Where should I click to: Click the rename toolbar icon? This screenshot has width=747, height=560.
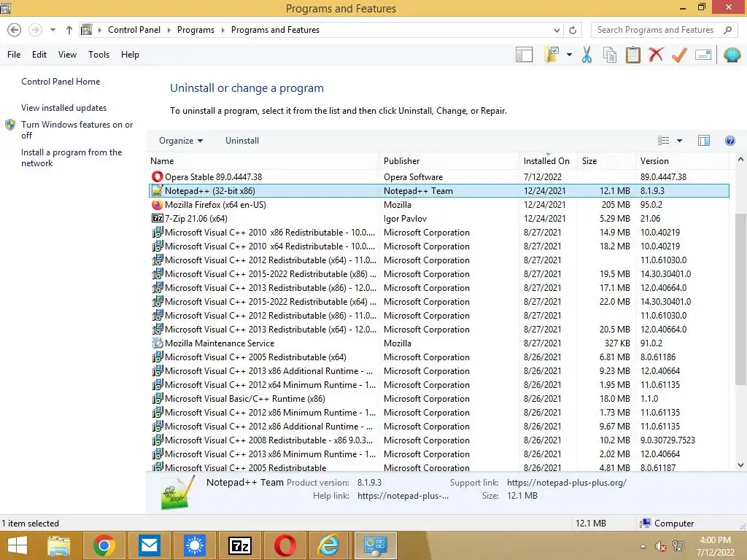tap(703, 55)
